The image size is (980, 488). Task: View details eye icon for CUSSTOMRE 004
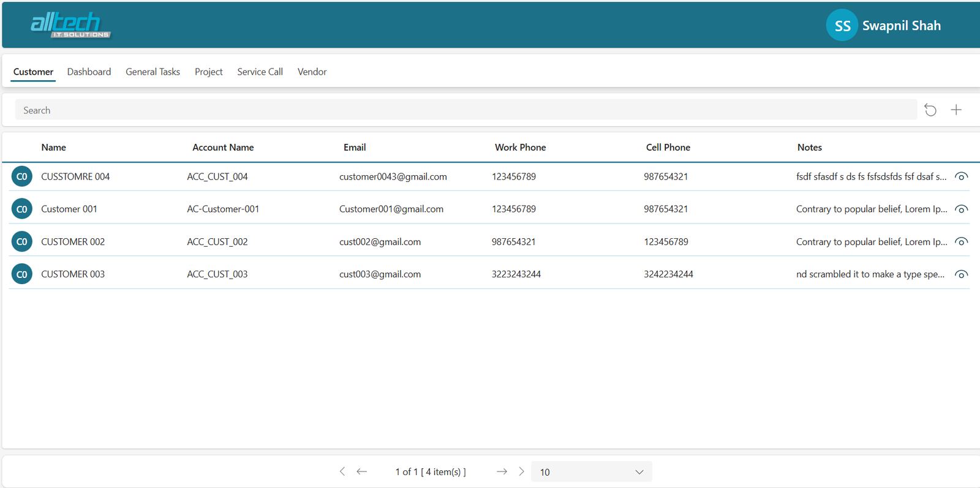pos(962,176)
